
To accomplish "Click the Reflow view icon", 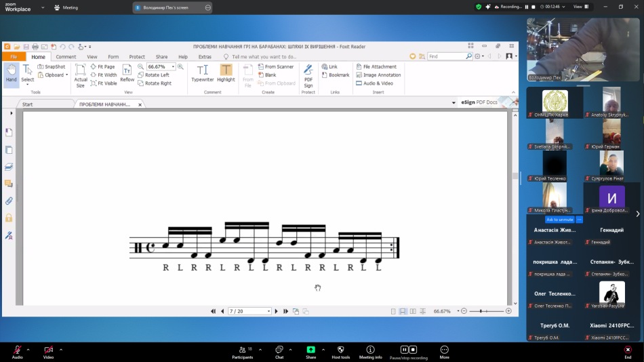I will pyautogui.click(x=127, y=73).
